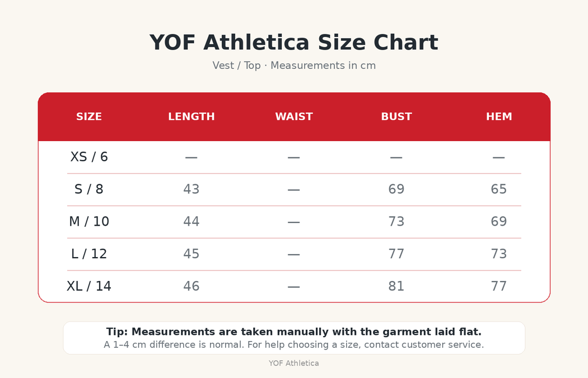
Task: Click the SIZE column header
Action: pos(89,116)
